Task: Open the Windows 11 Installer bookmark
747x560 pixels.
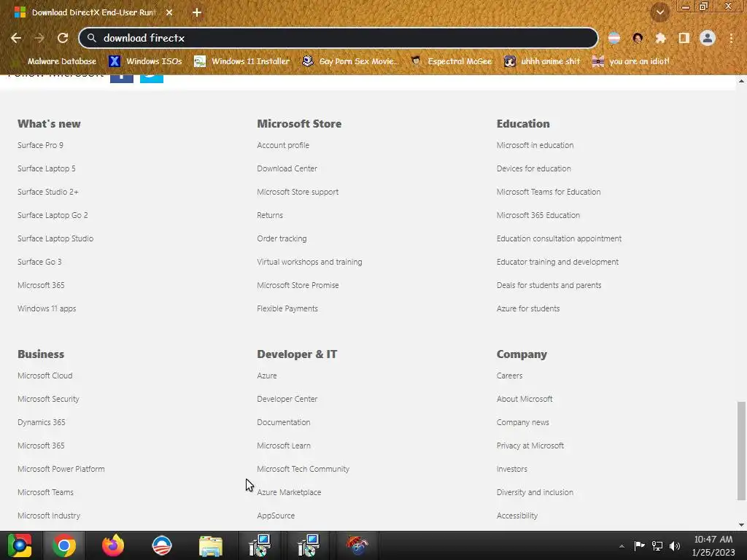Action: (x=242, y=61)
